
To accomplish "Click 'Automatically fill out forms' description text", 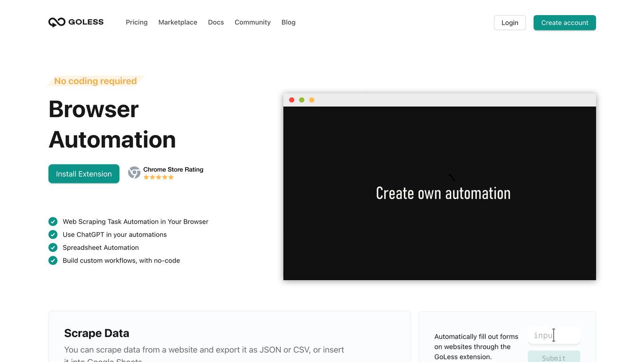I will pos(476,346).
